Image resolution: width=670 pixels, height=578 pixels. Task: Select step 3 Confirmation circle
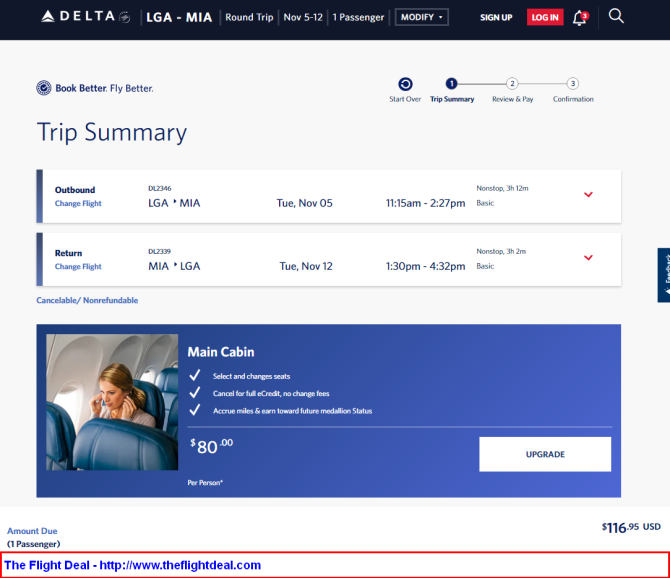(573, 83)
